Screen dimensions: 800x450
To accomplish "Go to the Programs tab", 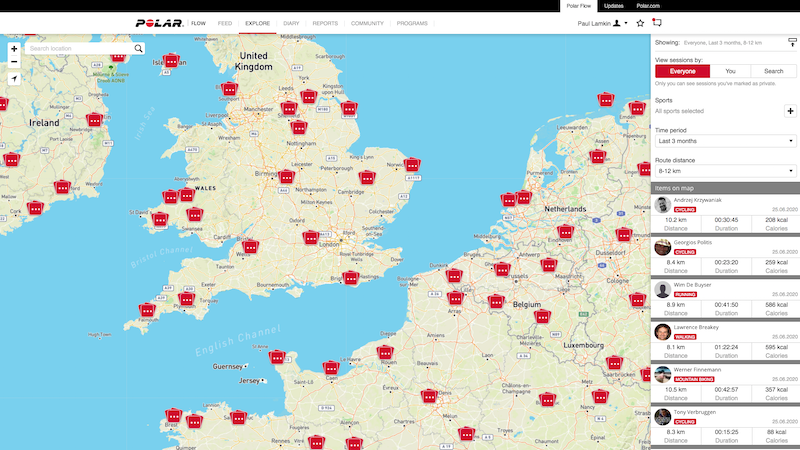I will 412,23.
